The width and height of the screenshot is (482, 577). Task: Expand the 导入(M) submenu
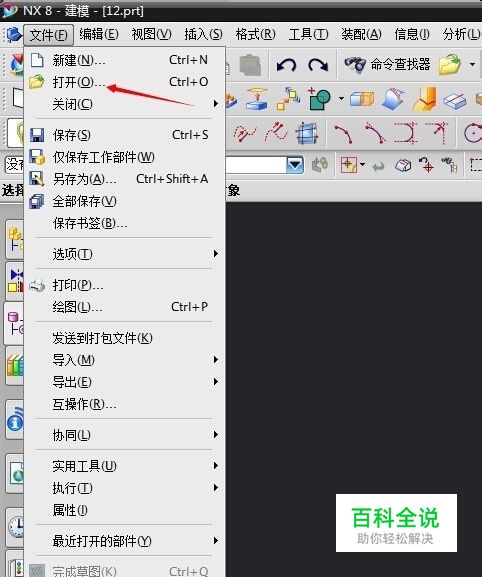(124, 360)
